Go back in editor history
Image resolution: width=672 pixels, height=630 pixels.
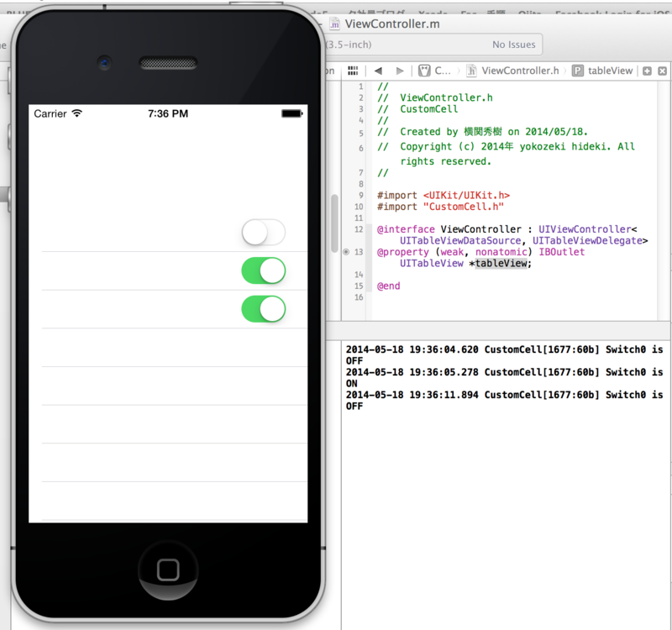378,71
